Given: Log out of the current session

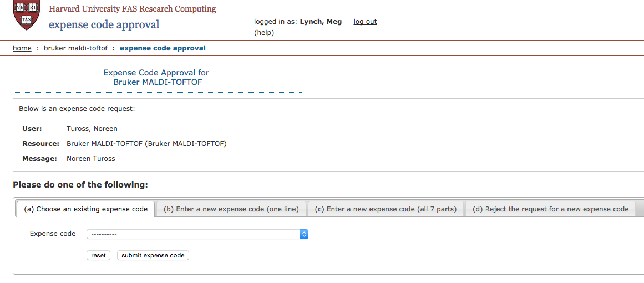Looking at the screenshot, I should coord(365,21).
